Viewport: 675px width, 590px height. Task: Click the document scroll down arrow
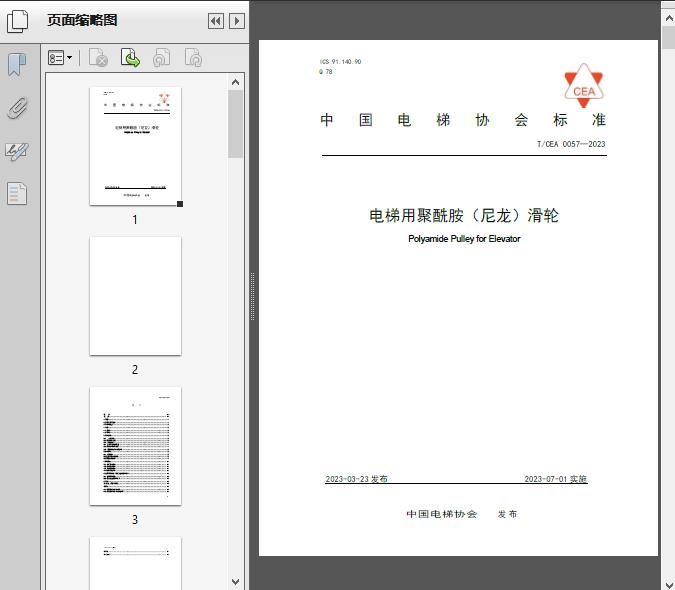point(669,584)
